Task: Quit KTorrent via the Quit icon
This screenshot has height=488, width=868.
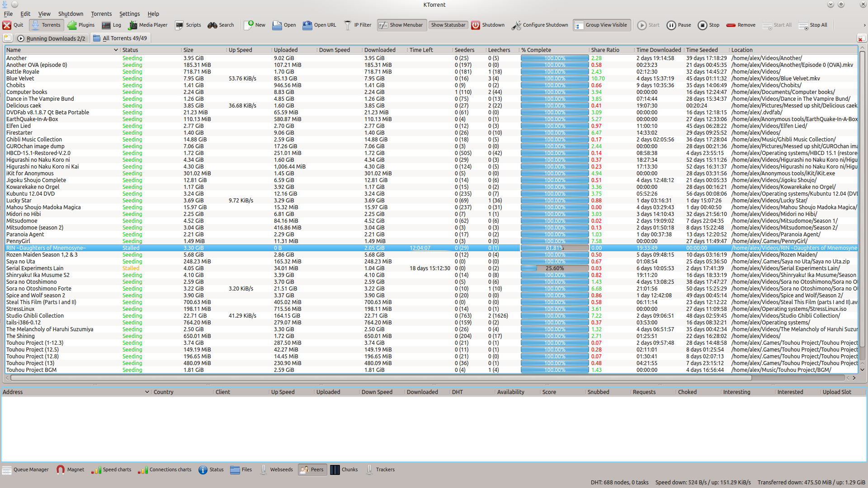Action: click(13, 25)
